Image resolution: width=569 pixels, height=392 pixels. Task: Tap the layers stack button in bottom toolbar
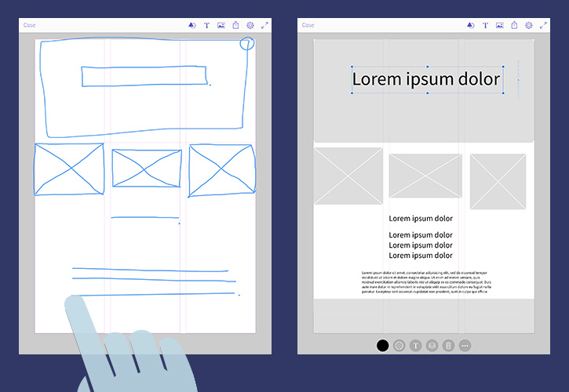[432, 346]
